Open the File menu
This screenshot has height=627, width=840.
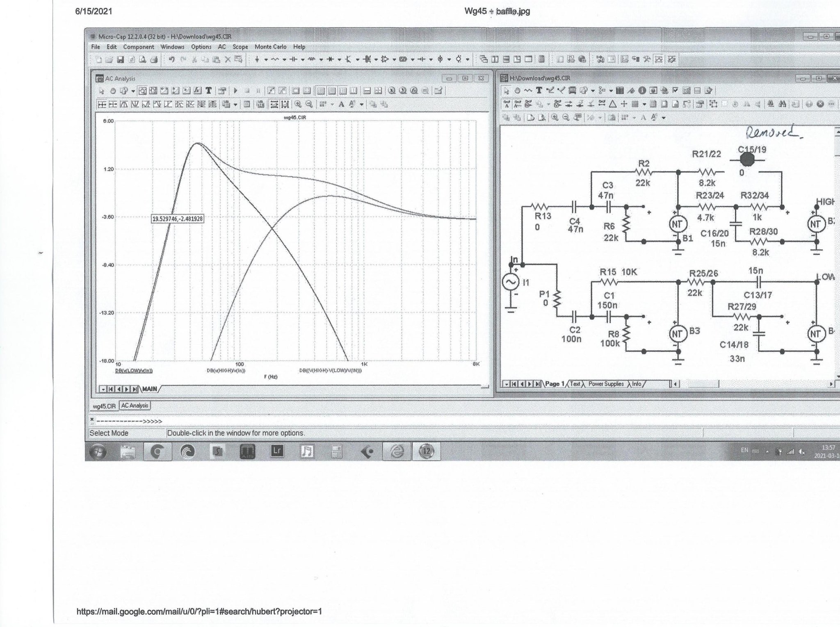96,47
